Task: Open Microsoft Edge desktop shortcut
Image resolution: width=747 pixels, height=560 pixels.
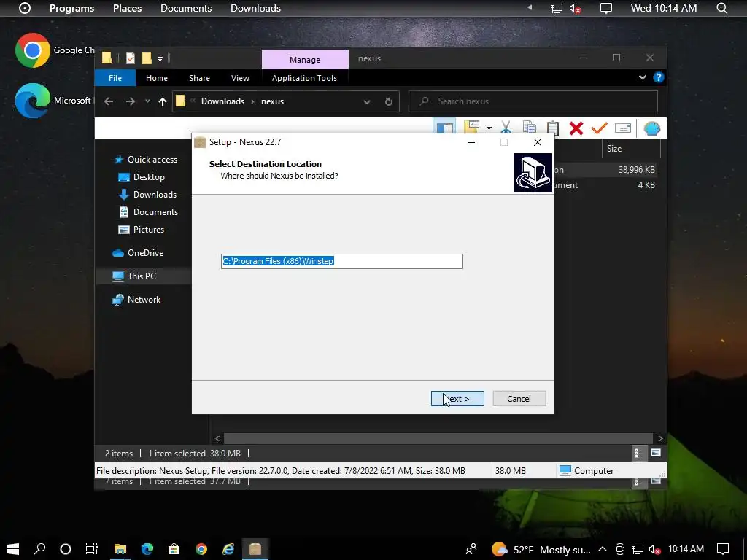Action: point(32,101)
